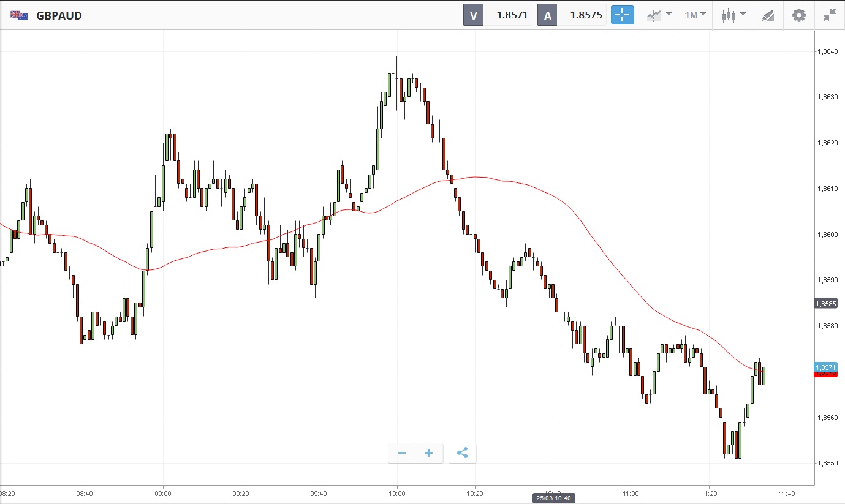The height and width of the screenshot is (504, 845).
Task: Click the 25/03 10:40 time marker label
Action: coord(553,498)
